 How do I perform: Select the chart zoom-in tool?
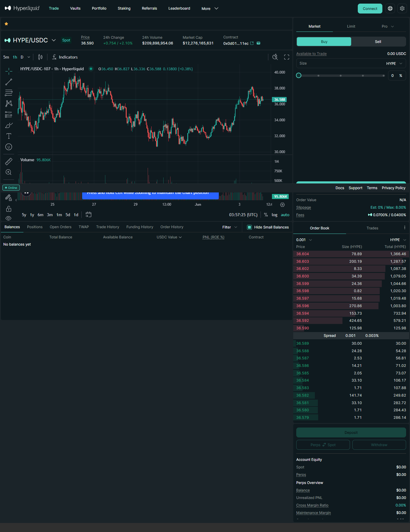[x=9, y=172]
